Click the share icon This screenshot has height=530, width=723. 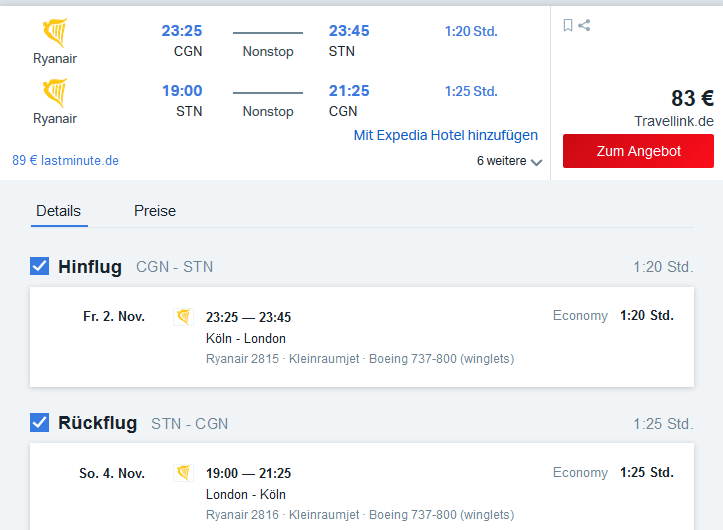tap(585, 26)
